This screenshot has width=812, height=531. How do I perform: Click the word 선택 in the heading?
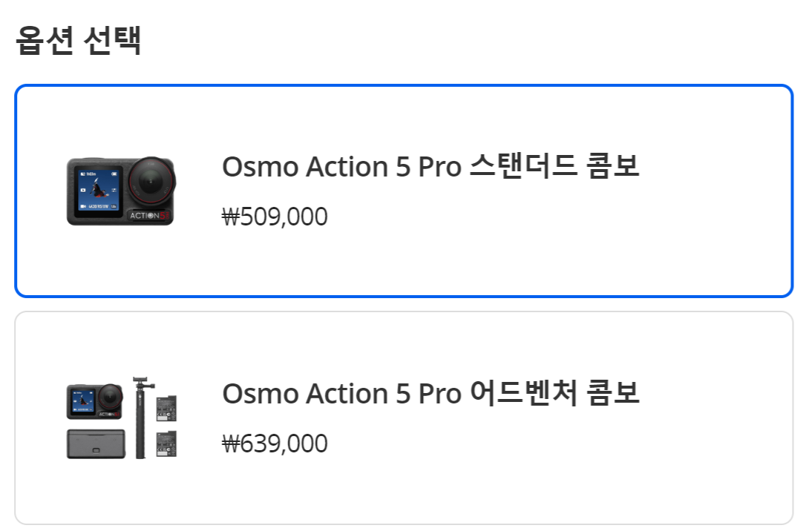[111, 40]
